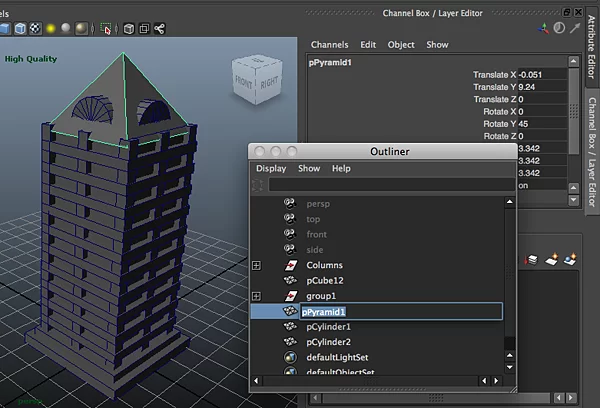Expand group1 in the Outliner
This screenshot has width=600, height=408.
click(x=257, y=296)
